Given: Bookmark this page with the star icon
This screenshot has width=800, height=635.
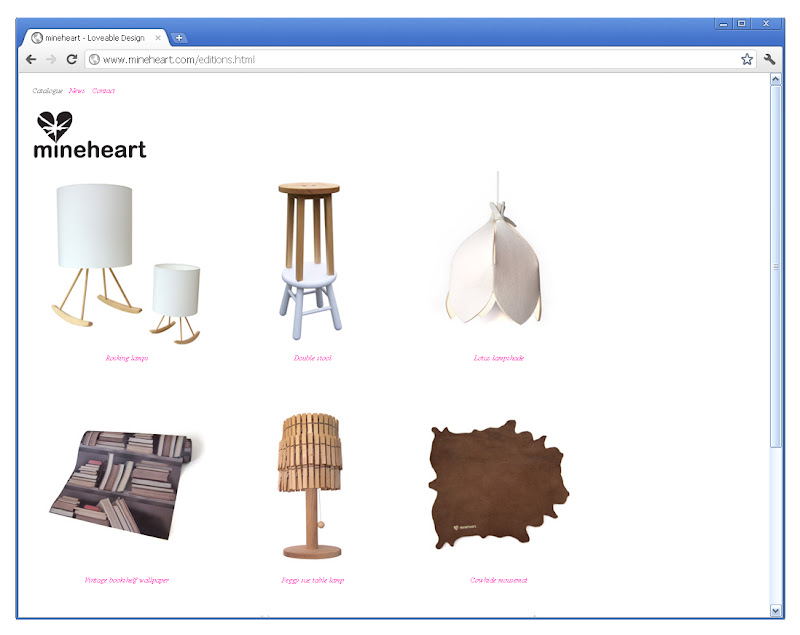Looking at the screenshot, I should click(746, 59).
